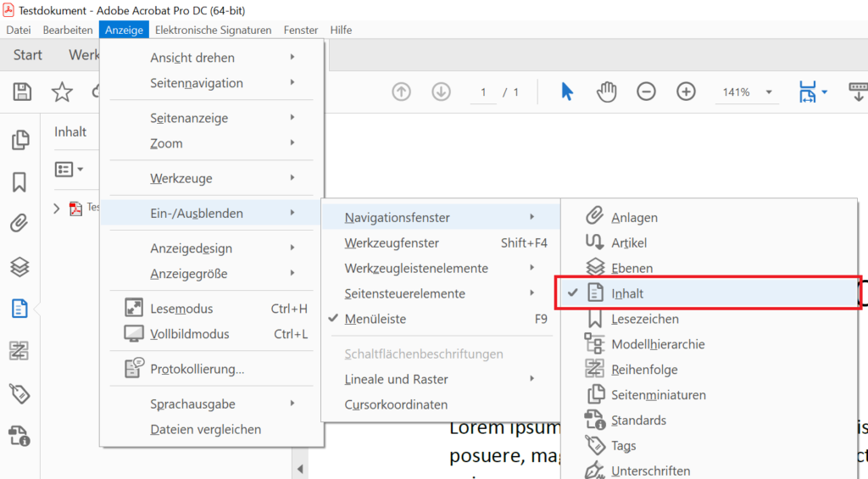Image resolution: width=868 pixels, height=479 pixels.
Task: Select Lesezeichen from the submenu
Action: pos(644,319)
